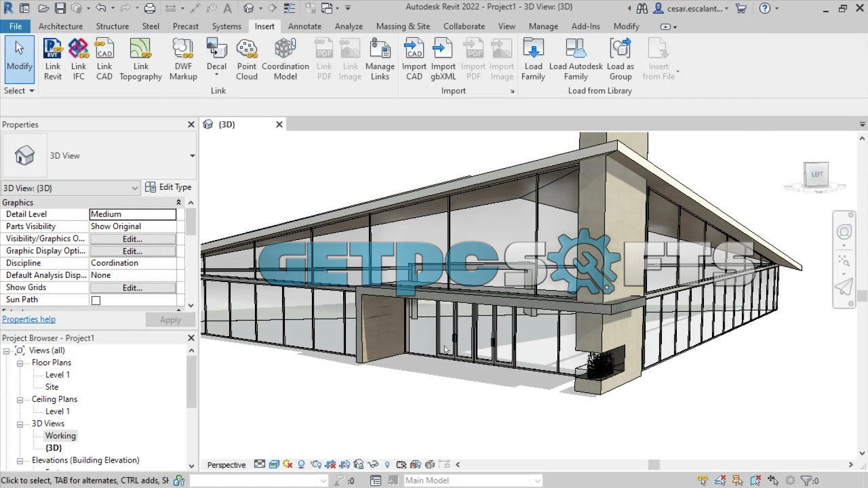Screen dimensions: 868x488
Task: Click the Visual Style icon in view control bar
Action: (274, 464)
